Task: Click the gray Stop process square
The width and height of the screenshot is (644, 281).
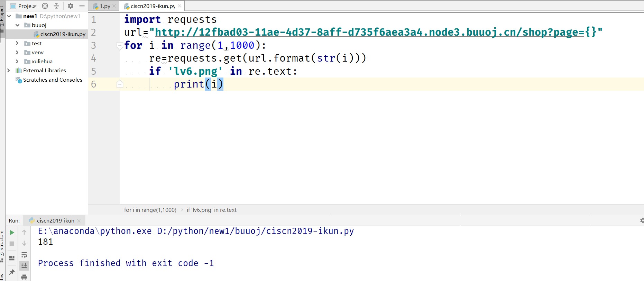Action: [x=12, y=244]
